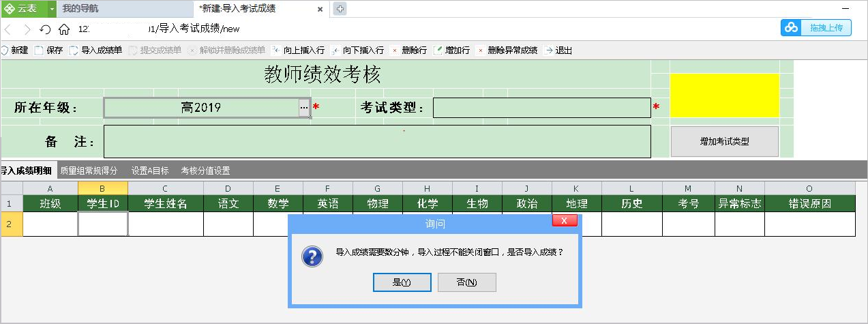Click the 所在年级 field showing 高2019
The height and width of the screenshot is (324, 868).
(201, 108)
